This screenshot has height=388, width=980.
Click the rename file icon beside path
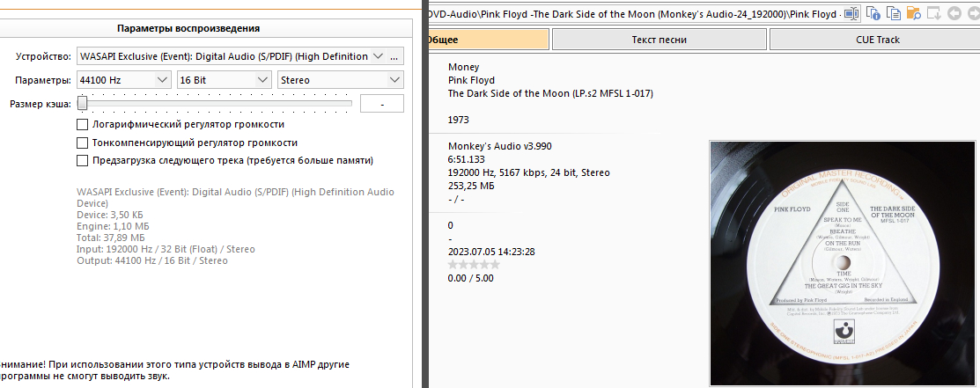[851, 13]
